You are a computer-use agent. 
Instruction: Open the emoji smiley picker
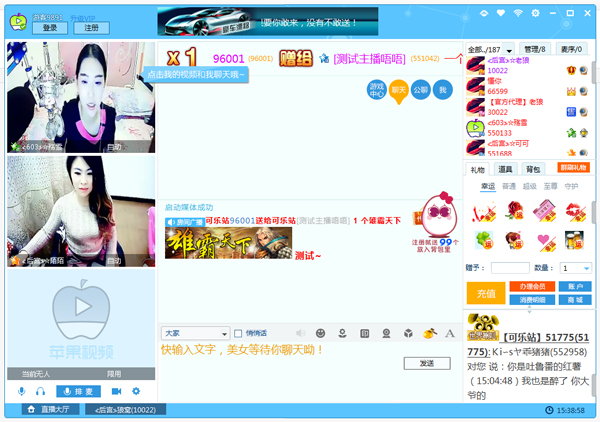tap(320, 333)
